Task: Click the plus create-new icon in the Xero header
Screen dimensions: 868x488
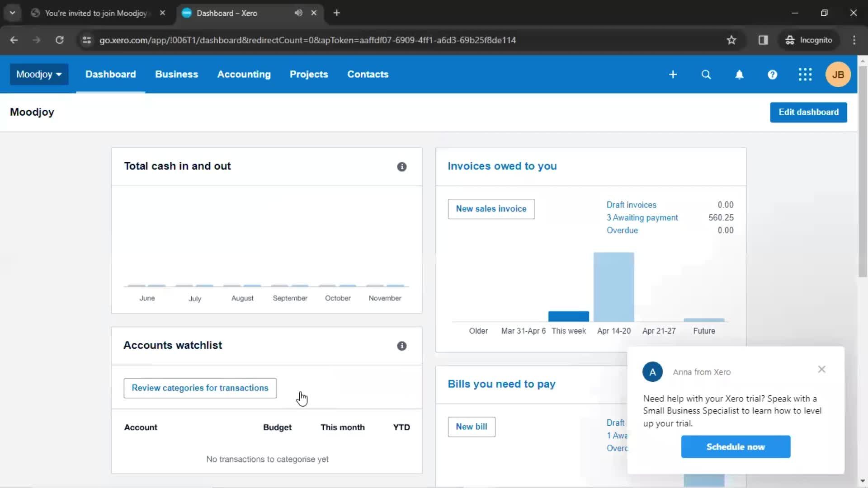Action: click(x=673, y=75)
